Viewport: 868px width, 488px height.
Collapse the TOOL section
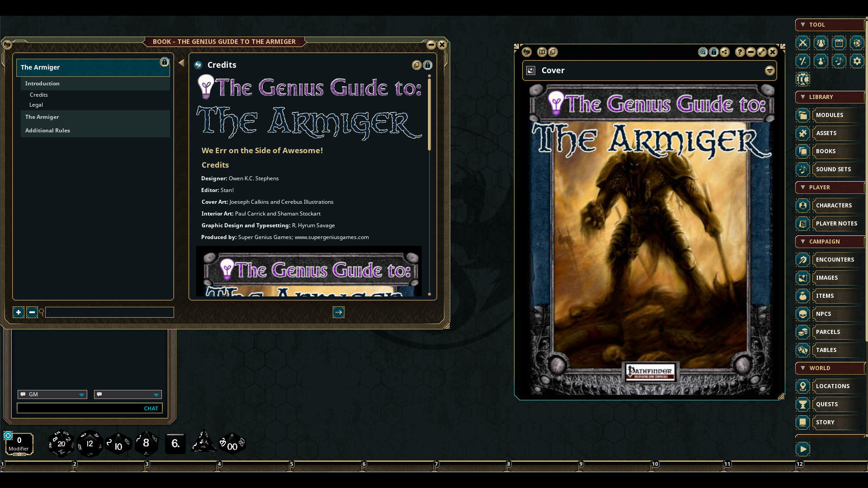(803, 25)
